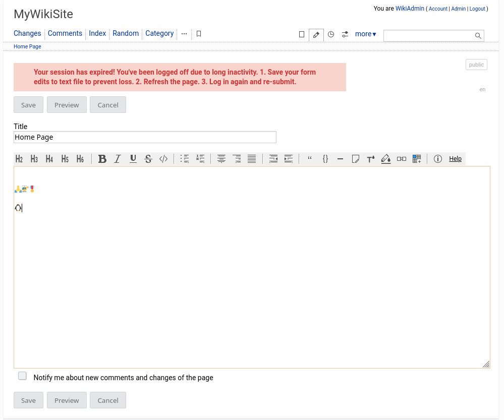This screenshot has width=504, height=420.
Task: Click the top Save button
Action: pyautogui.click(x=28, y=105)
